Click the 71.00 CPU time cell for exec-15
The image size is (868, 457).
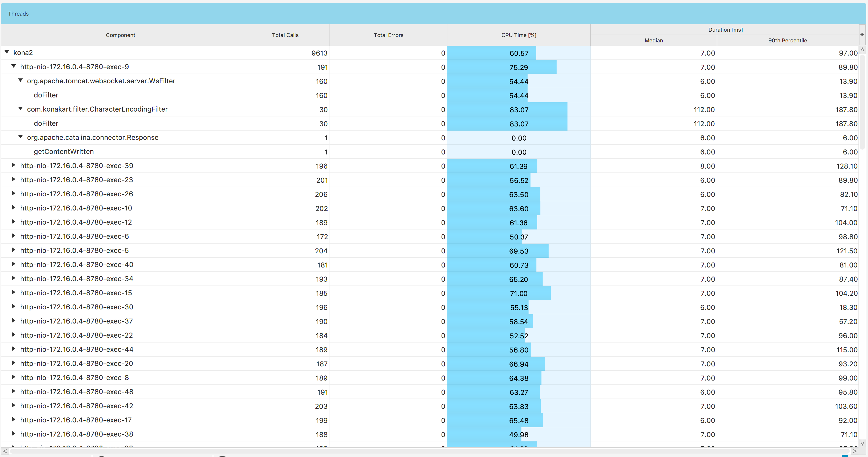coord(519,293)
